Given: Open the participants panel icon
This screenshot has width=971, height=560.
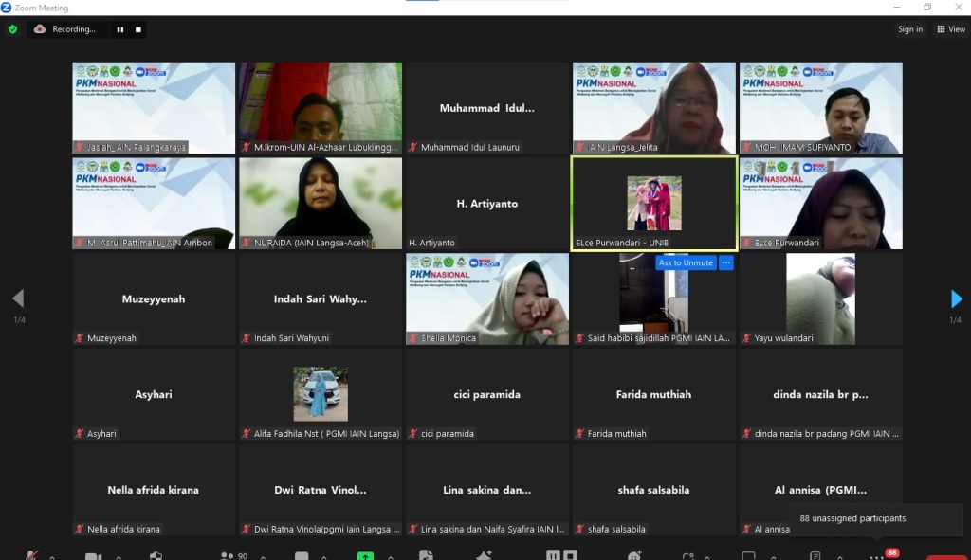Looking at the screenshot, I should tap(228, 556).
